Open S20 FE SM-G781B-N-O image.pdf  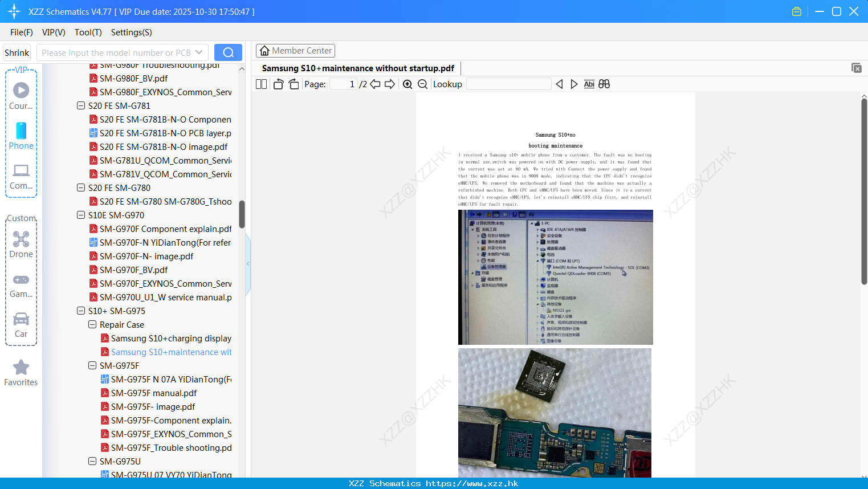[164, 146]
